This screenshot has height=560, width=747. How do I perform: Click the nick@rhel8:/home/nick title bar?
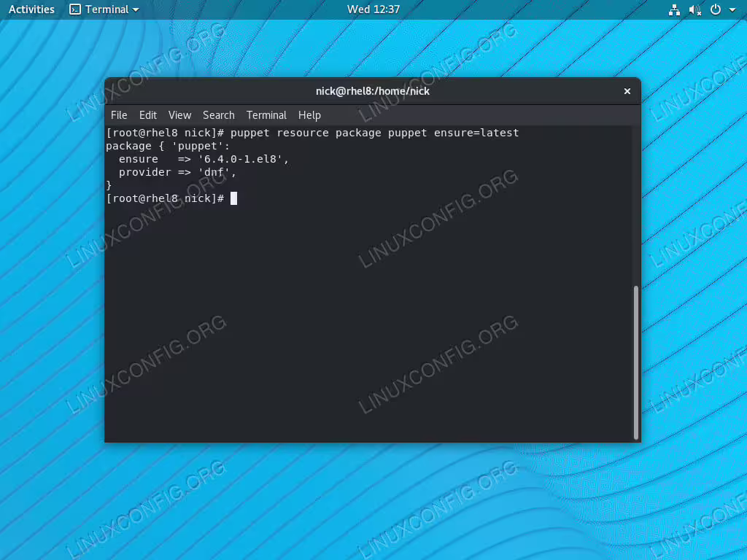[x=373, y=91]
